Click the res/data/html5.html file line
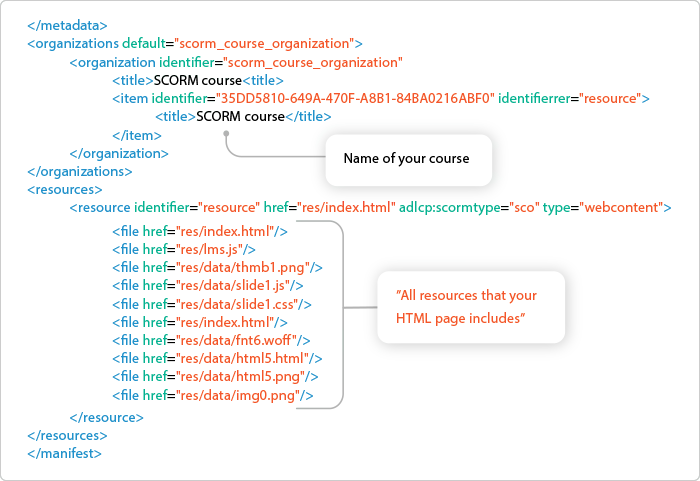 217,358
